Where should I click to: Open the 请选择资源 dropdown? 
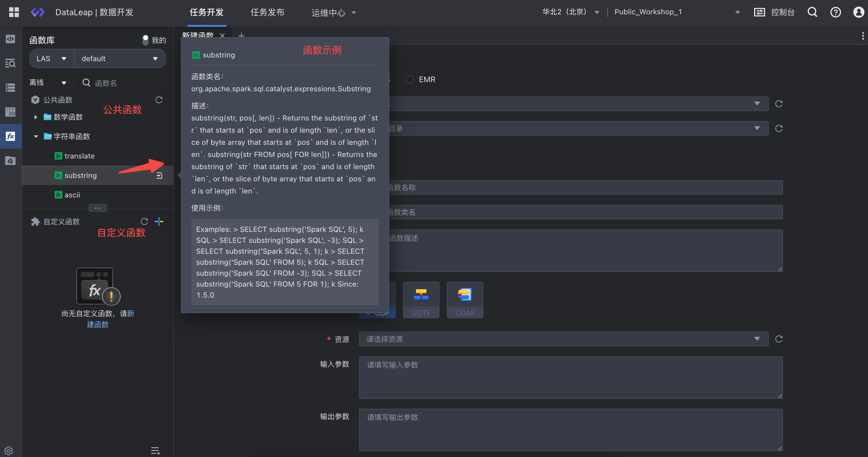tap(563, 339)
